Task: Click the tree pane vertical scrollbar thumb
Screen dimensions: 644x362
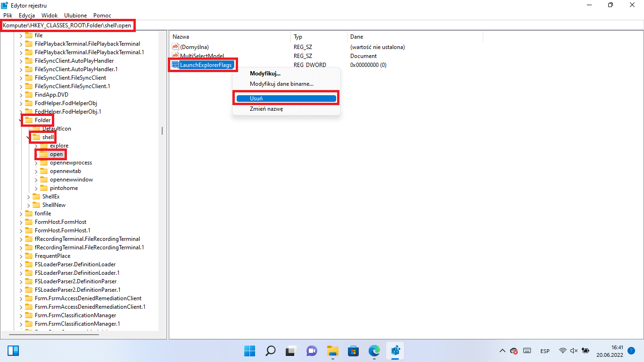Action: pyautogui.click(x=162, y=131)
